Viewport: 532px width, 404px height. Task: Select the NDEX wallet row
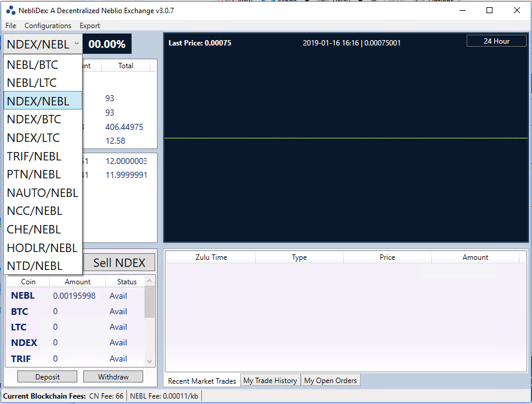point(75,343)
